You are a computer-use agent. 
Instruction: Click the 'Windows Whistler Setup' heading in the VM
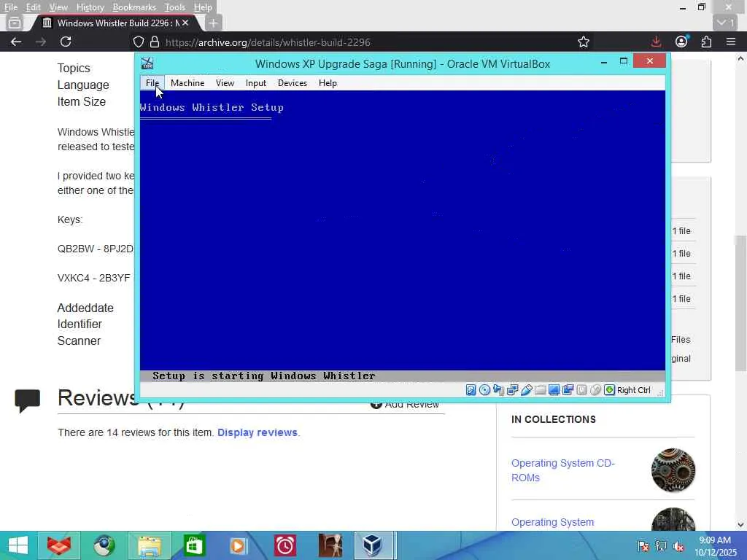coord(212,107)
